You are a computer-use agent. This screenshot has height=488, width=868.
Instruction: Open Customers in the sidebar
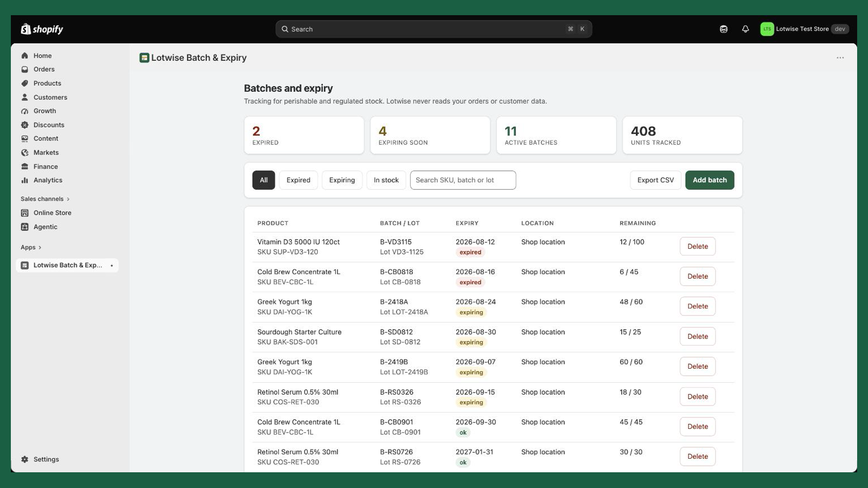50,98
